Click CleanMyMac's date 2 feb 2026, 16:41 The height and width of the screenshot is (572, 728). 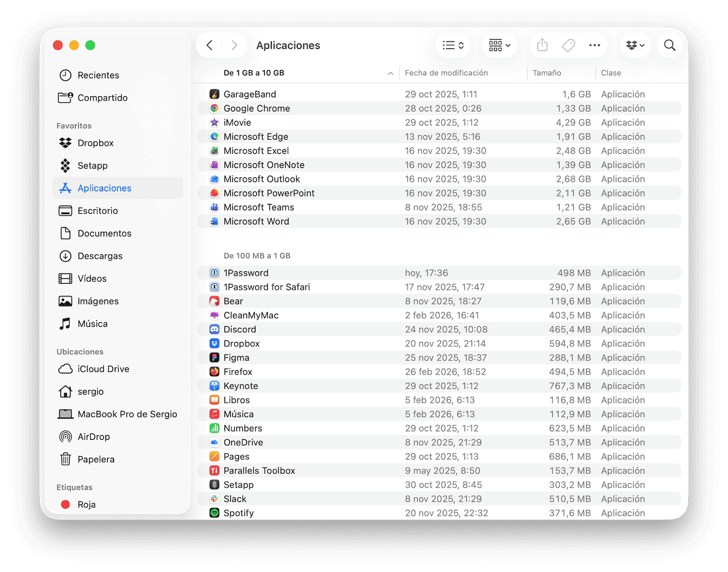pyautogui.click(x=441, y=315)
